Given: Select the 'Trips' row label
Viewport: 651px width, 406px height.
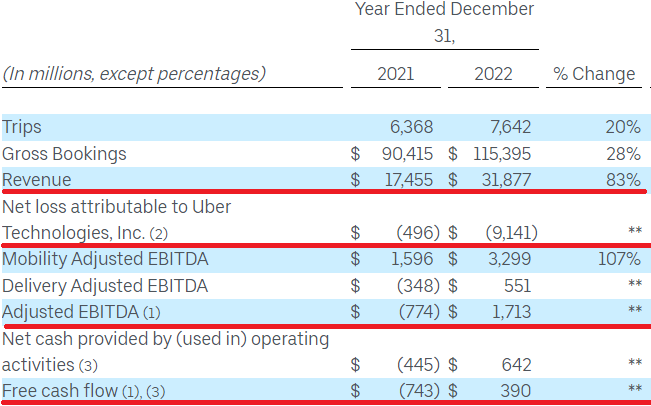Looking at the screenshot, I should coord(22,127).
